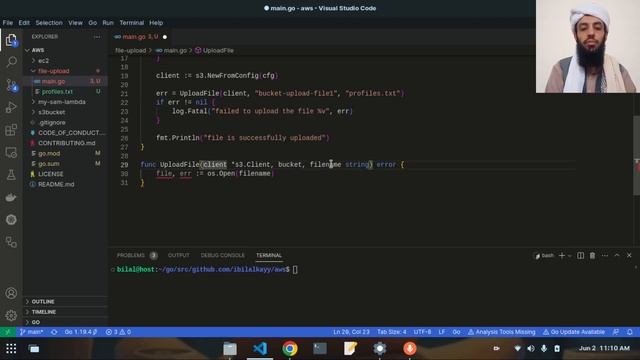Click the volume icon in system tray
640x360 pixels.
pyautogui.click(x=531, y=349)
